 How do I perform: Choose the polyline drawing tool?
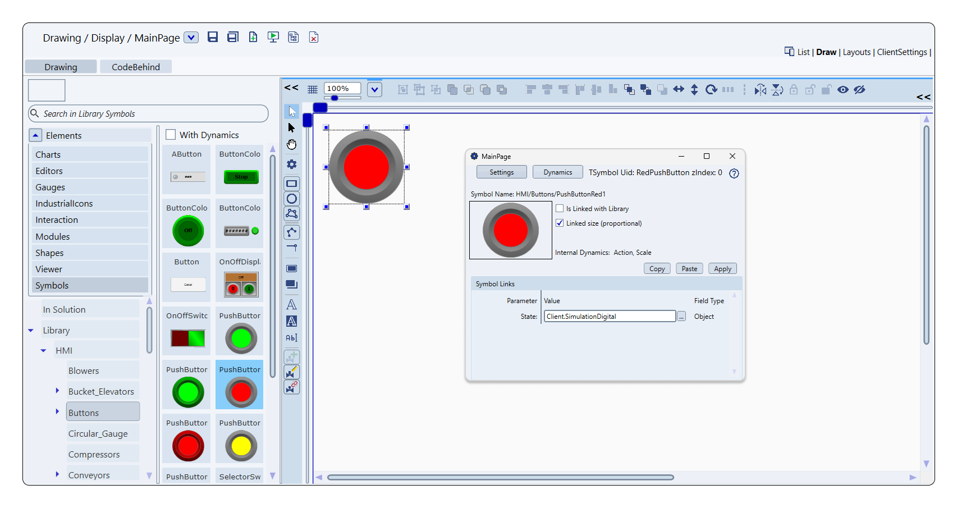(292, 232)
